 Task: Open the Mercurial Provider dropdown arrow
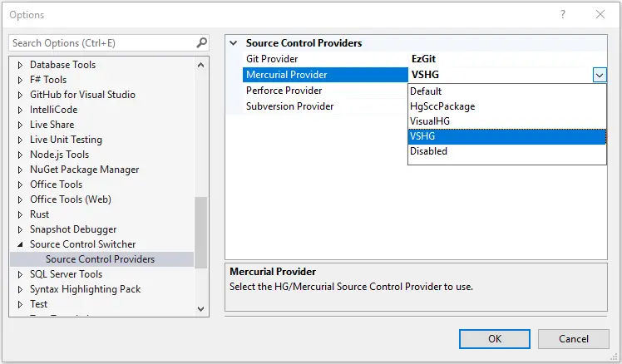click(x=600, y=75)
